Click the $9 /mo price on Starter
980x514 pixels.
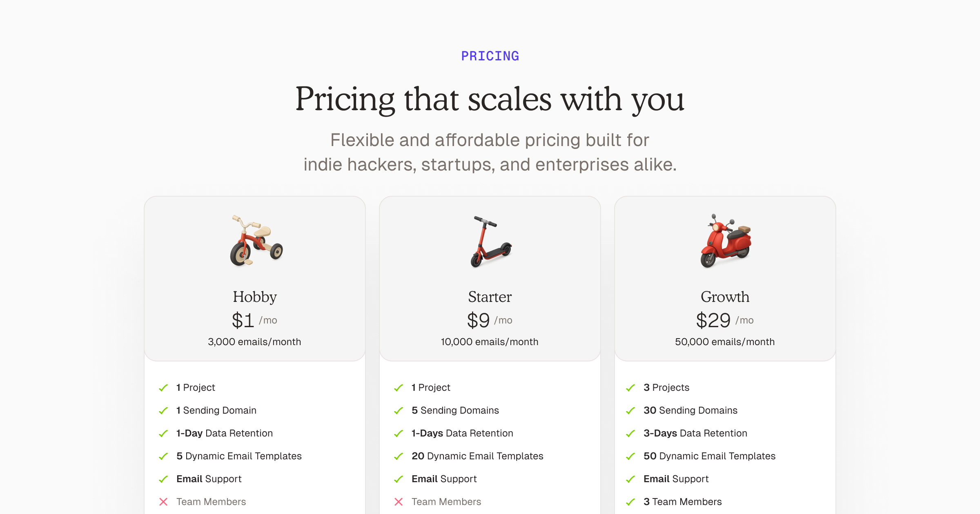tap(489, 320)
